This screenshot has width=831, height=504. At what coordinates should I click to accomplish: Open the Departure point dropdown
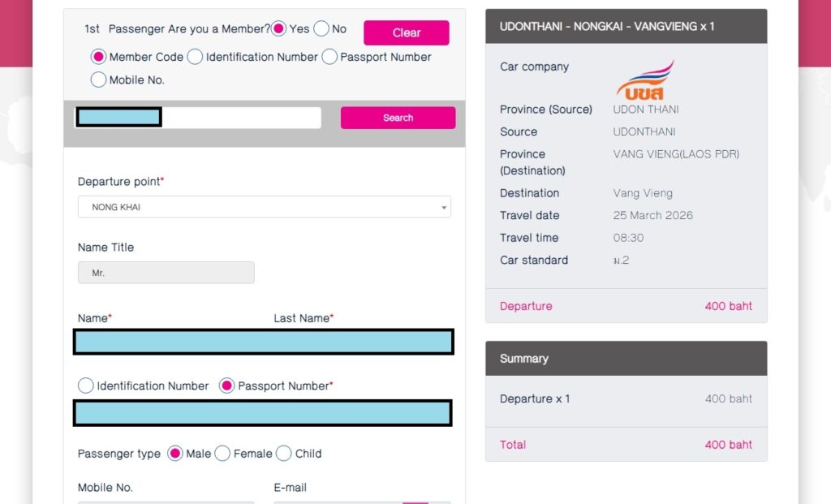(264, 207)
